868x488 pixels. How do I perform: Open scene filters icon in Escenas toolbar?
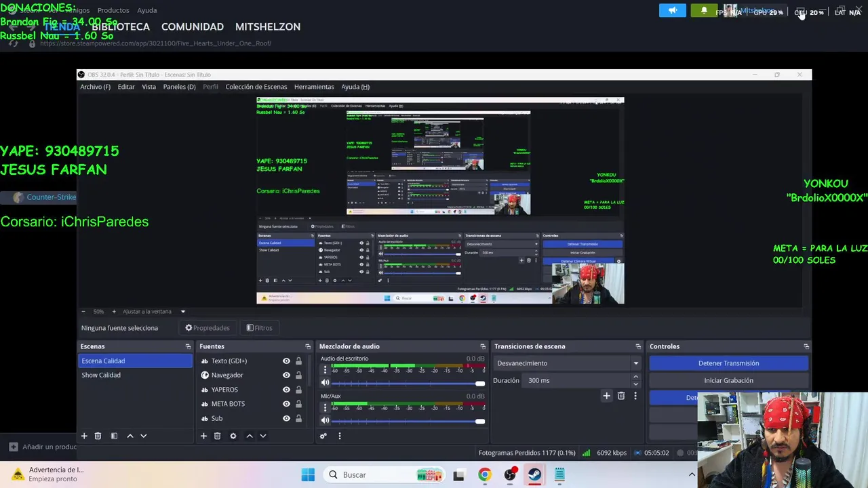114,436
